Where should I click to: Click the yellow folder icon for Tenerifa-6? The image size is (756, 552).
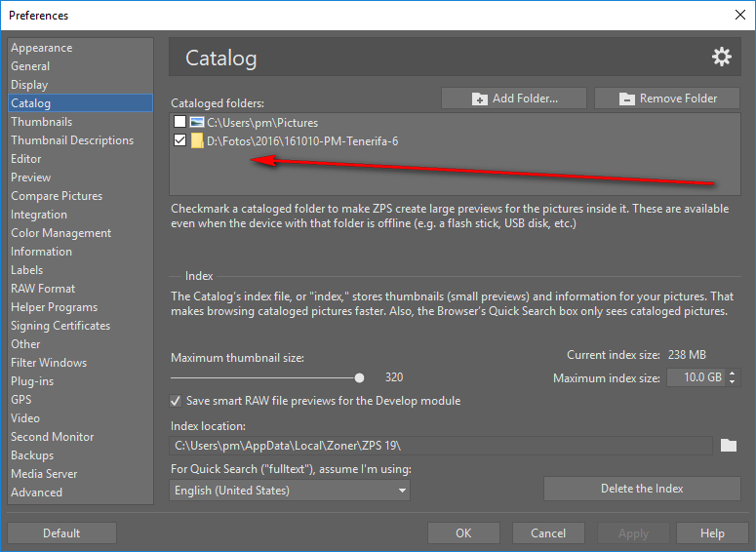tap(197, 140)
